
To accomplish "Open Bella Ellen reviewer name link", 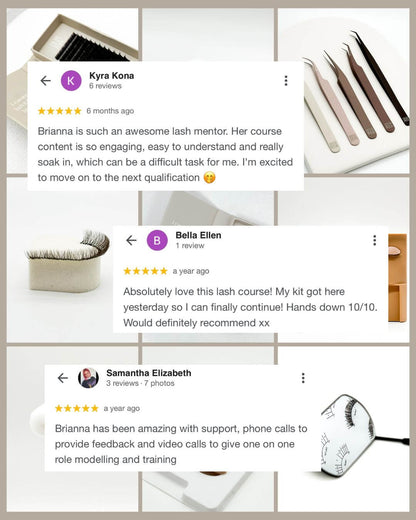I will pyautogui.click(x=198, y=235).
